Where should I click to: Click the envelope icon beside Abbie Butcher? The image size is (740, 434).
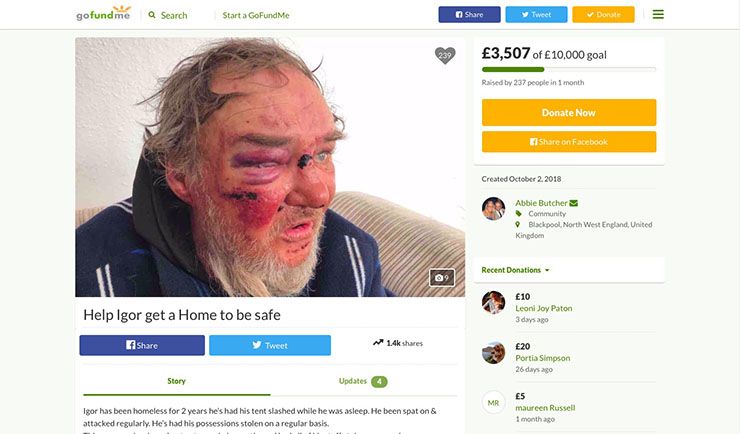(574, 203)
